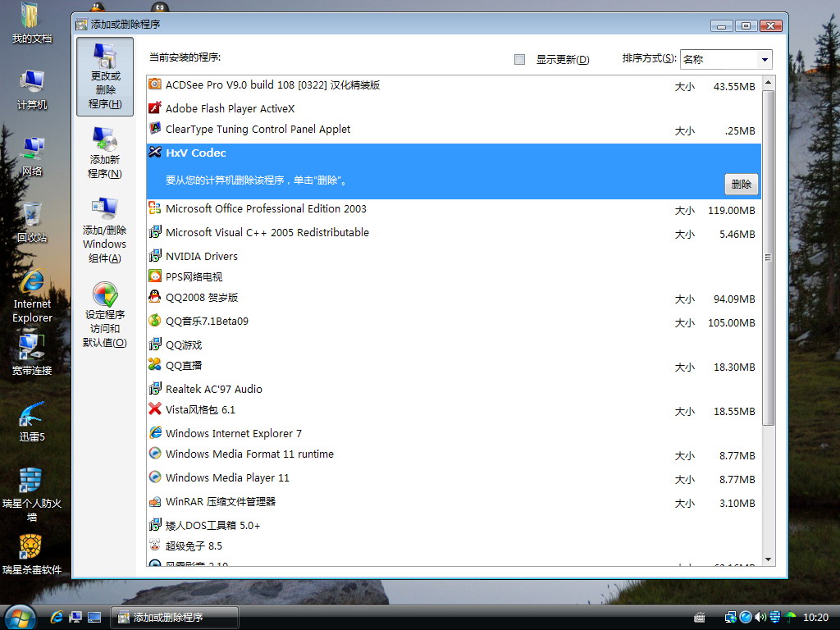Click the volume speaker tray icon
Viewport: 840px width, 630px height.
point(760,617)
